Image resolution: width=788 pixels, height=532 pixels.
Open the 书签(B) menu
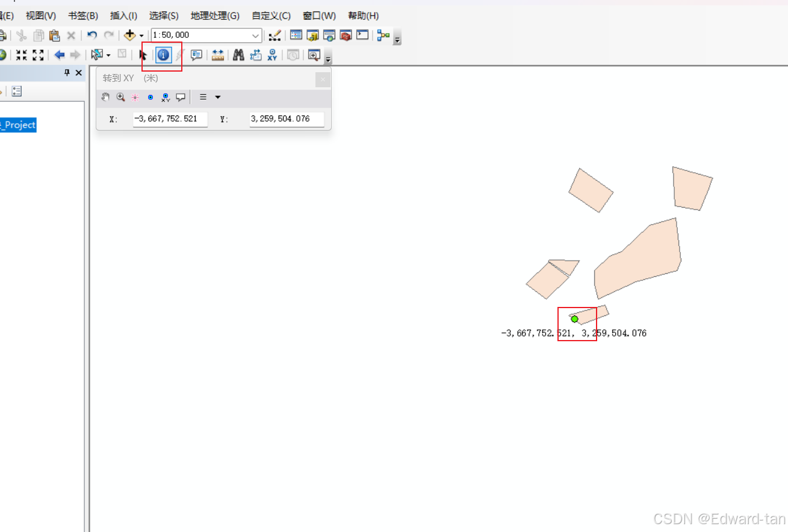coord(83,16)
